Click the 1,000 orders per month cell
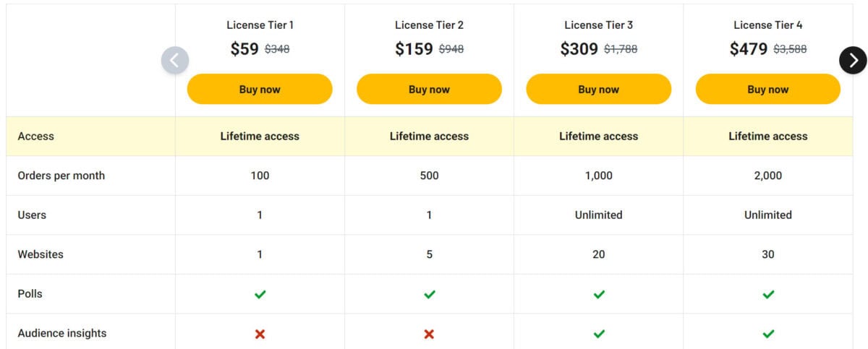This screenshot has width=868, height=349. 599,176
